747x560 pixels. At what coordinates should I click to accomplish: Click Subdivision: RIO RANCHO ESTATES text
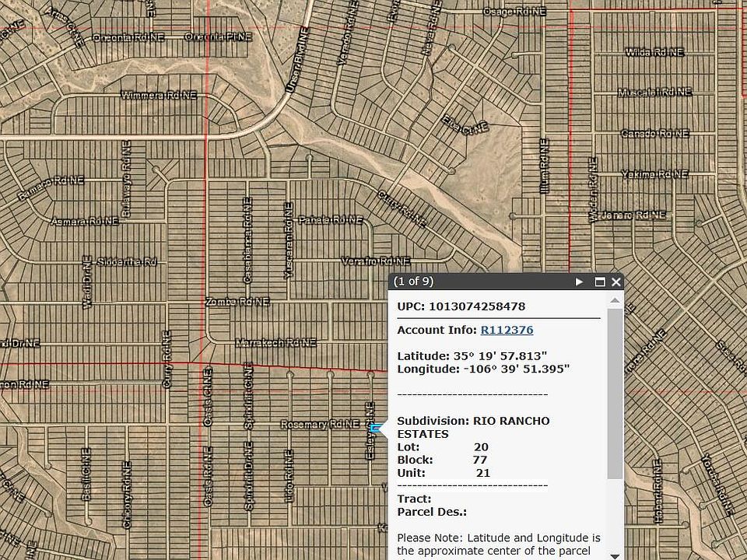[x=474, y=427]
